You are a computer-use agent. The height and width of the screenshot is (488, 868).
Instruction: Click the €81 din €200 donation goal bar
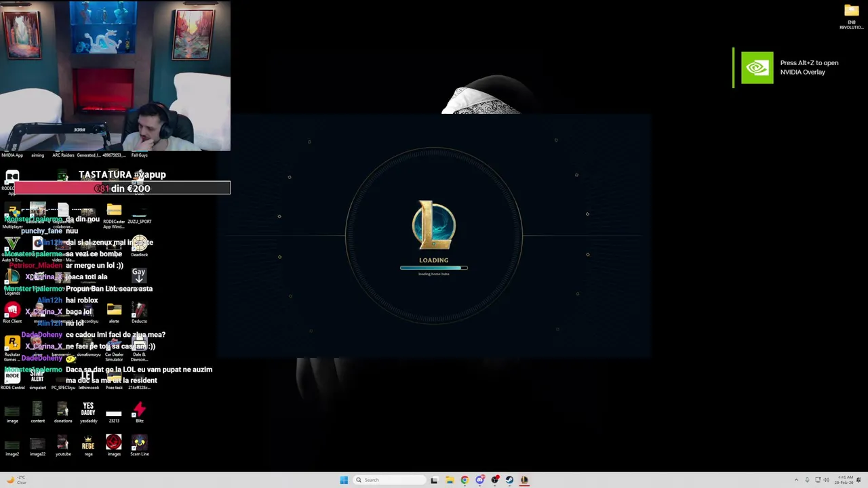pos(122,188)
